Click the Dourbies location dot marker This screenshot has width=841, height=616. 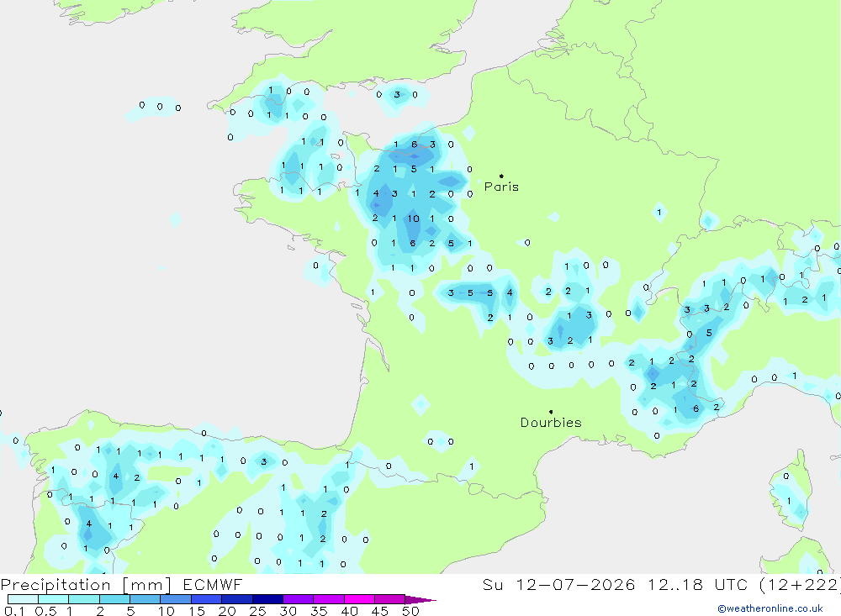tap(551, 412)
